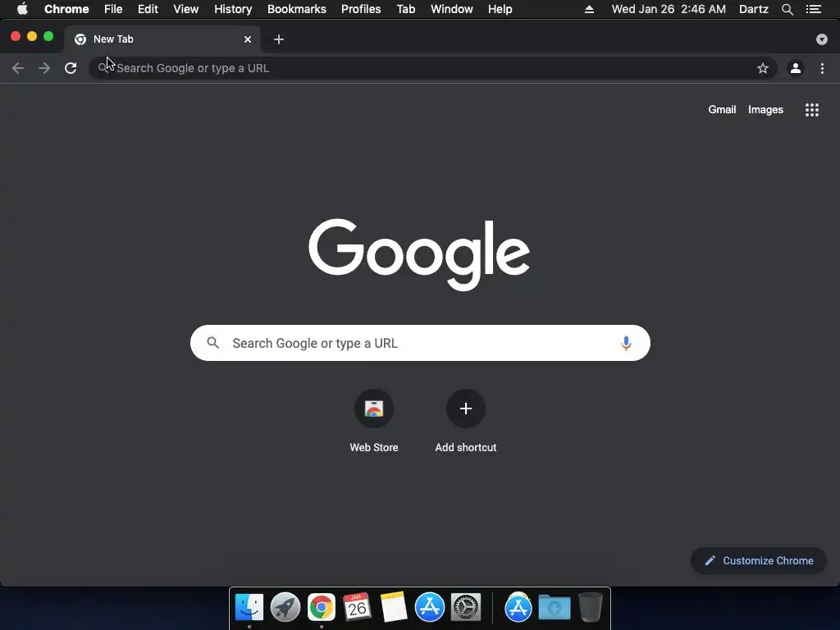Click the back navigation arrow
The height and width of the screenshot is (630, 840).
click(x=18, y=68)
